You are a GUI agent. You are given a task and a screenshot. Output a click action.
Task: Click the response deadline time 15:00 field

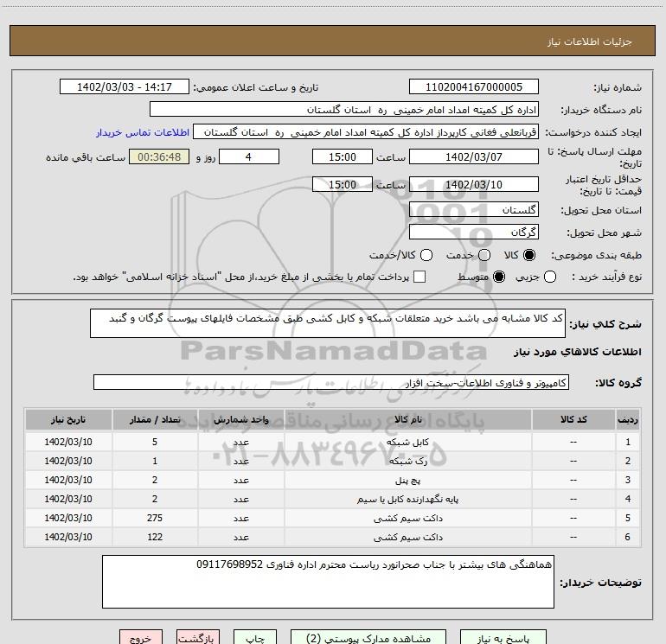343,156
